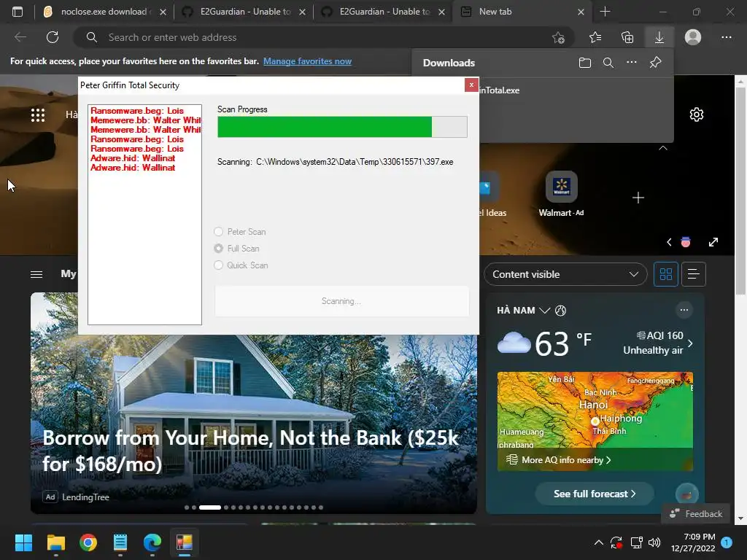Collapse quick links with up chevron
This screenshot has height=560, width=747.
pyautogui.click(x=662, y=148)
